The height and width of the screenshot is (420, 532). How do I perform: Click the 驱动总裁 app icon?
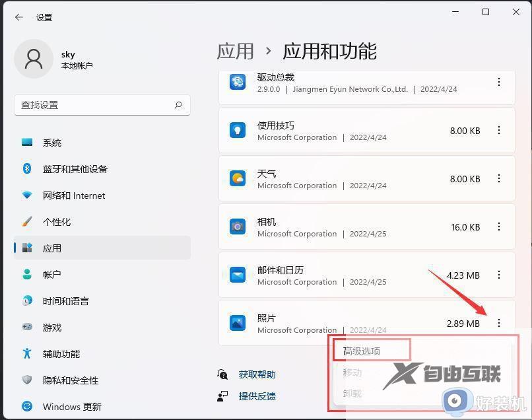[238, 82]
